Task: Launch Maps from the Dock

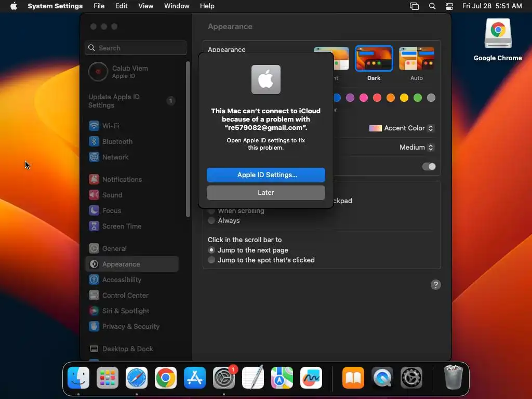Action: pos(282,378)
